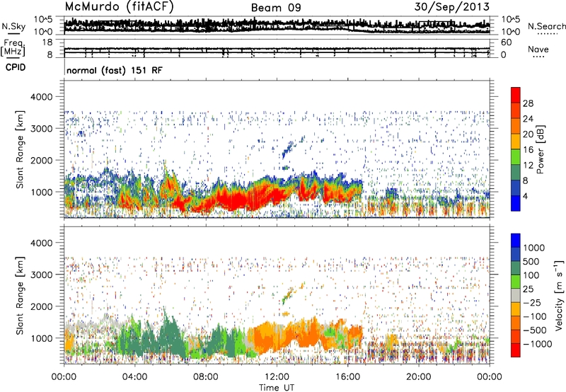
Task: Click the gray segment of the Velocity color bar
Action: [516, 296]
